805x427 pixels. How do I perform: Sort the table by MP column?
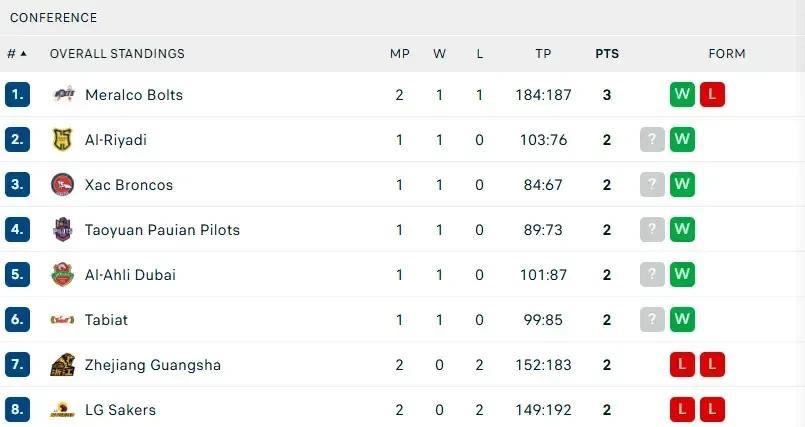[x=399, y=53]
